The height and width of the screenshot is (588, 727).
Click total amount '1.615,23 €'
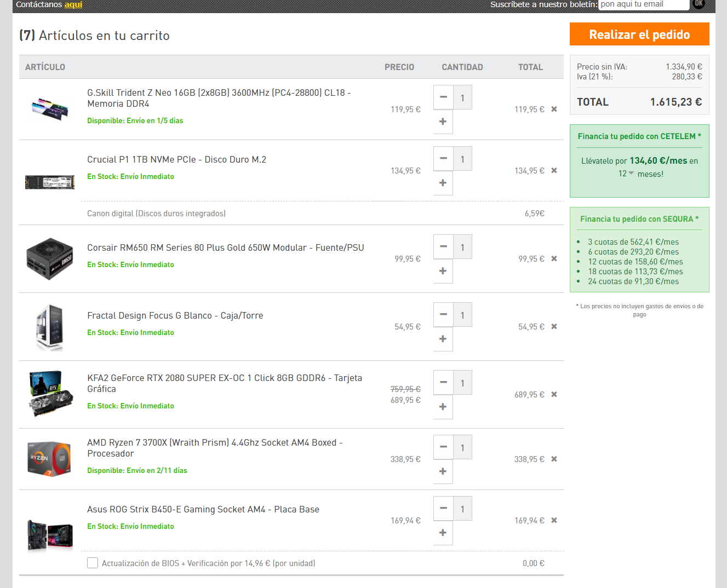coord(676,102)
